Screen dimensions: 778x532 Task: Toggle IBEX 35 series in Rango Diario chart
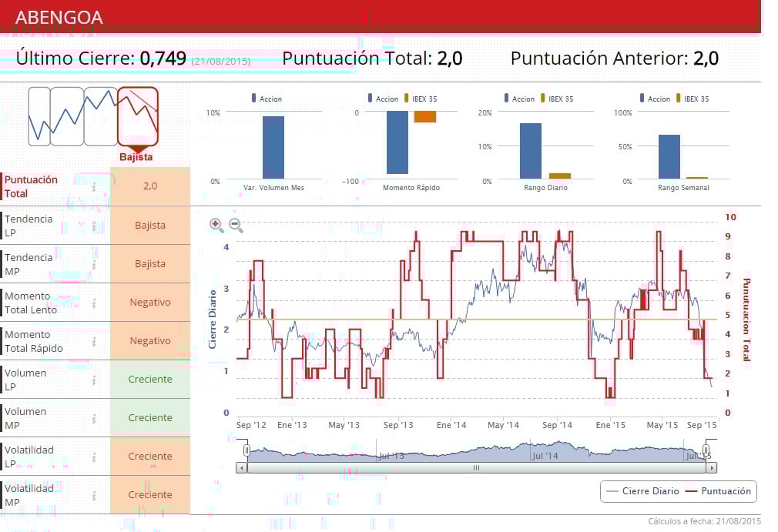[x=557, y=99]
